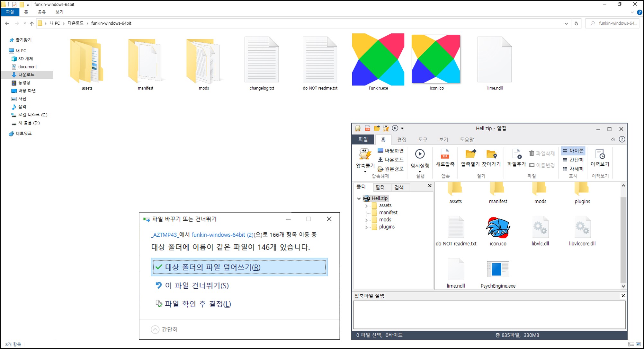Viewport: 644px width, 349px height.
Task: Click the 찾아가기 locate icon
Action: (x=491, y=154)
